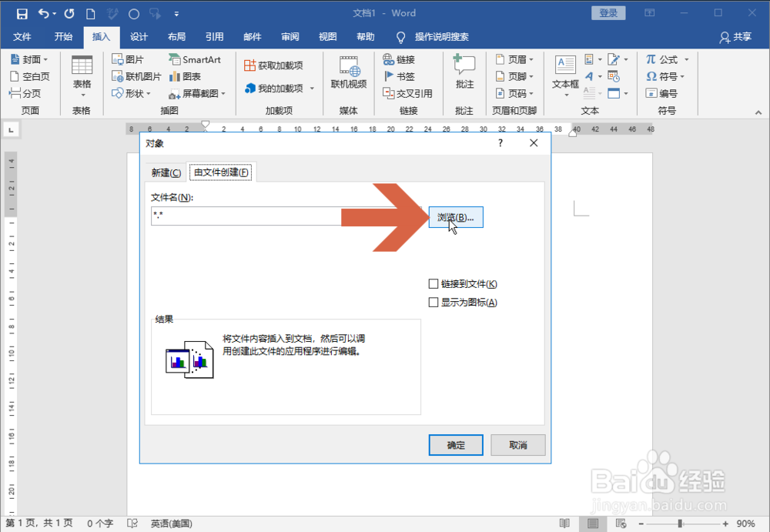Screen dimensions: 770x532
Task: Click the Symbol (符号) omega icon
Action: coord(651,76)
